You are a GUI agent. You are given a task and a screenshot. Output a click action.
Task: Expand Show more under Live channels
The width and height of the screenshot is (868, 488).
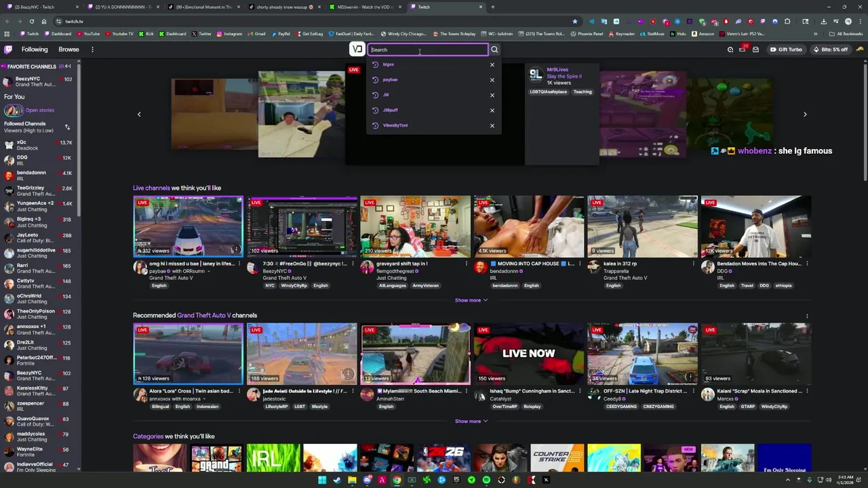[x=471, y=300]
